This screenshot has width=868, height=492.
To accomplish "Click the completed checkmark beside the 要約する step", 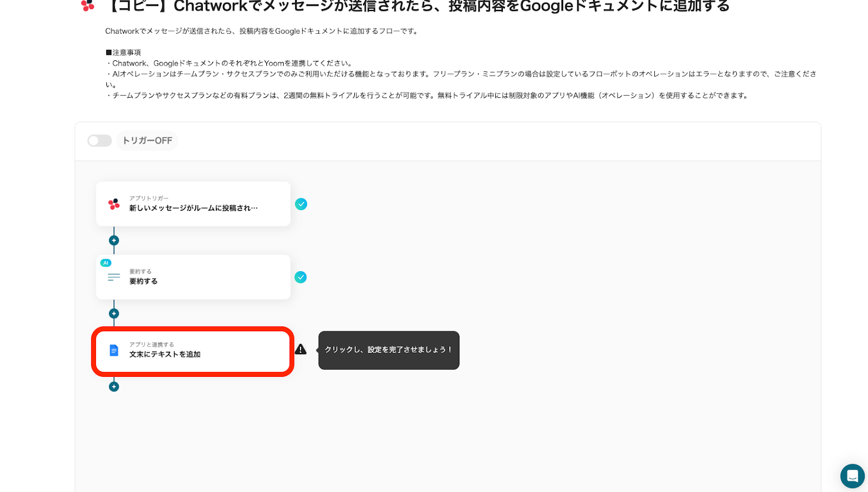I will click(x=301, y=277).
